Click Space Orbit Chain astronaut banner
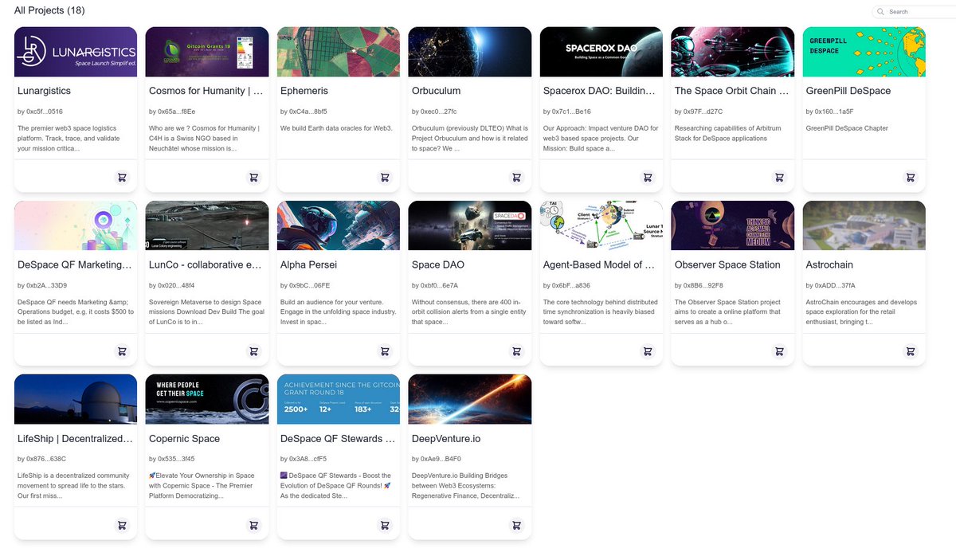The width and height of the screenshot is (956, 560). tap(733, 52)
